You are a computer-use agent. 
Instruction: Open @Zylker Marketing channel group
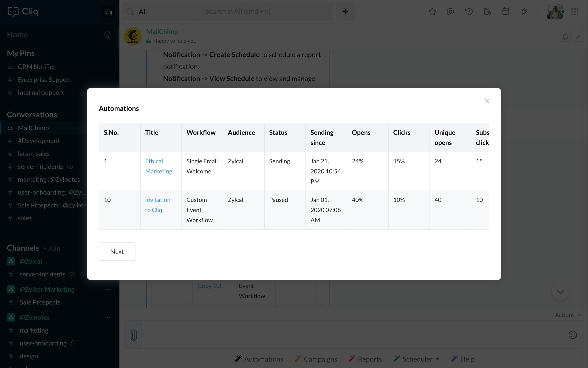(x=47, y=289)
